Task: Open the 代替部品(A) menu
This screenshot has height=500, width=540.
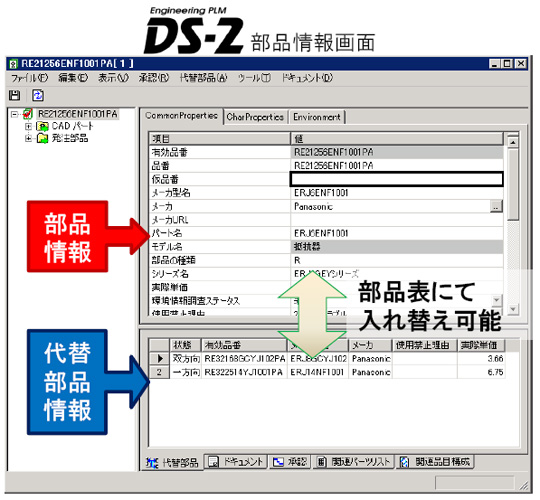Action: (x=204, y=78)
